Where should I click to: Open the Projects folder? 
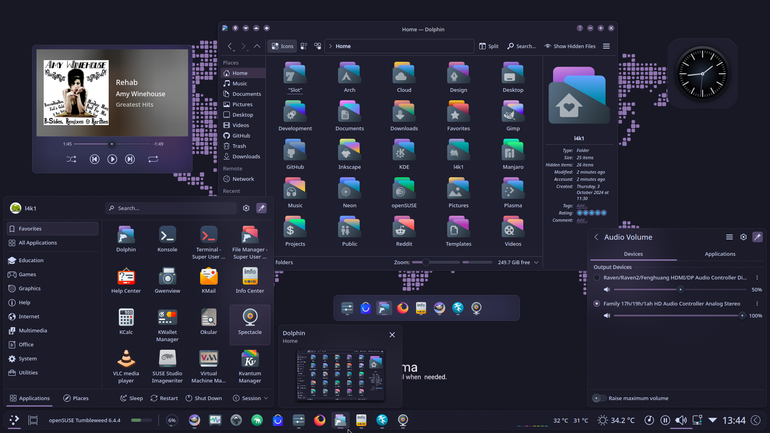[295, 231]
